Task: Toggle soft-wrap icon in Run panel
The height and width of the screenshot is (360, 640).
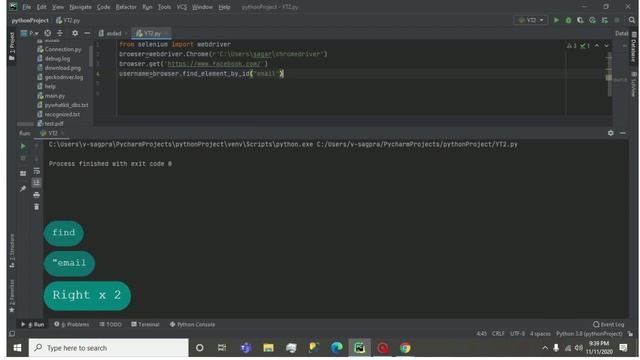Action: click(36, 171)
